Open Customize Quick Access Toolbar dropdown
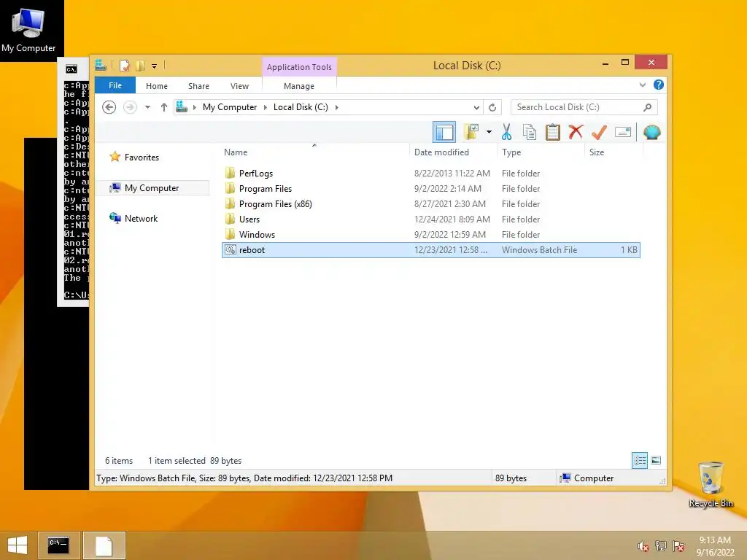 click(x=155, y=66)
